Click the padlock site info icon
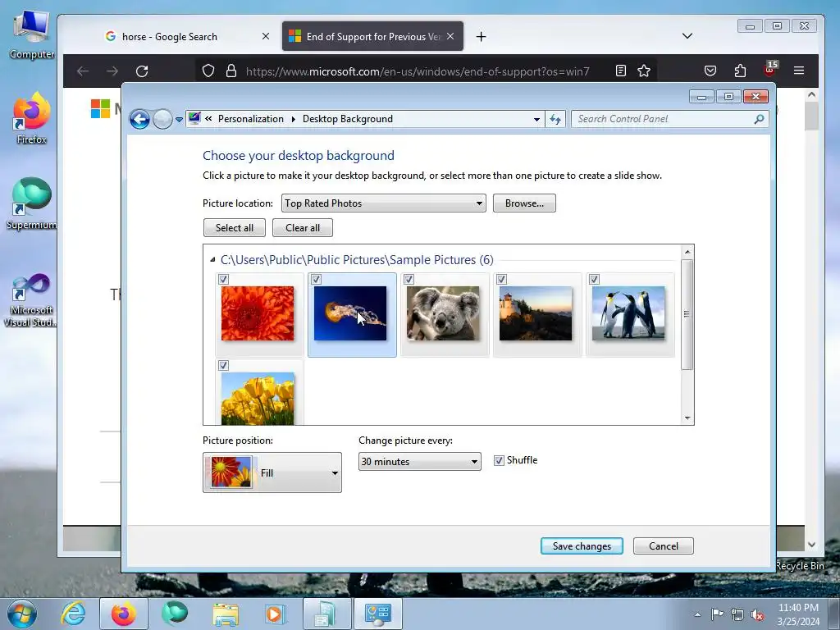Image resolution: width=840 pixels, height=630 pixels. pyautogui.click(x=231, y=71)
